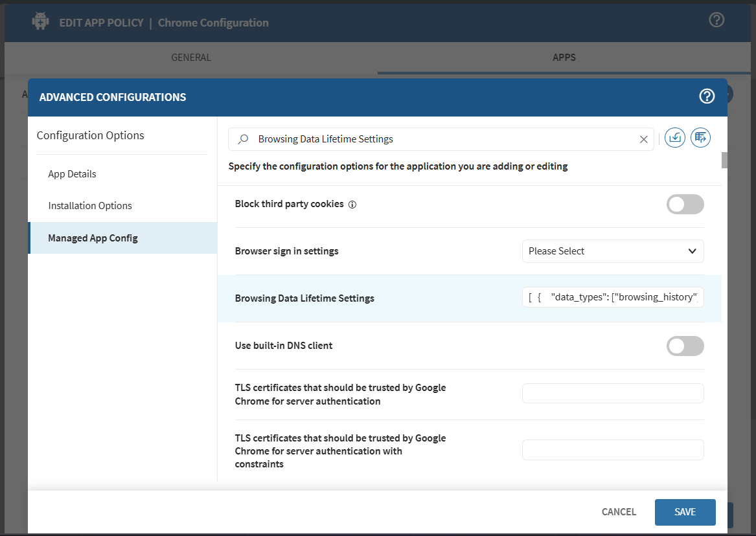Switch to the General tab
This screenshot has height=536, width=756.
tap(190, 58)
